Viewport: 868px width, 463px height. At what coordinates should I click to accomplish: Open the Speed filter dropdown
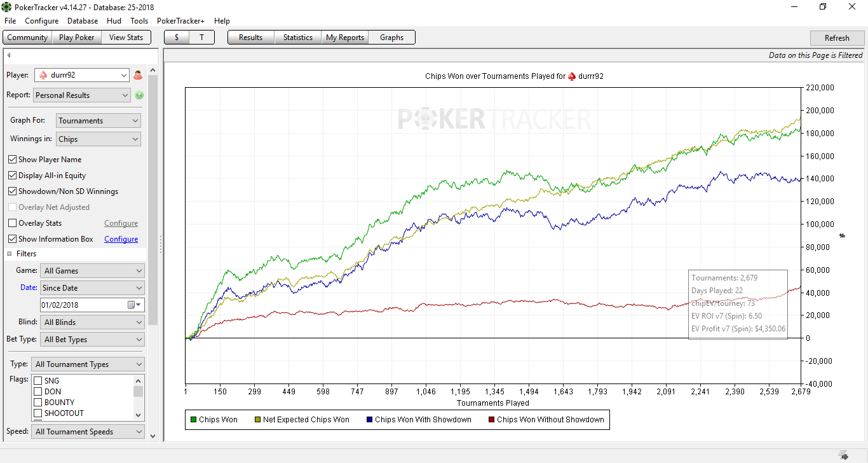[88, 432]
